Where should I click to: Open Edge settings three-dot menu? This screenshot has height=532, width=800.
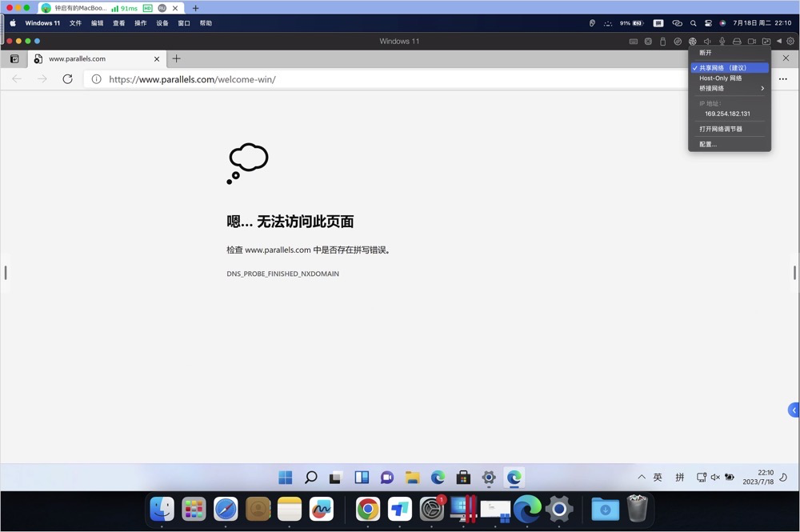(782, 79)
